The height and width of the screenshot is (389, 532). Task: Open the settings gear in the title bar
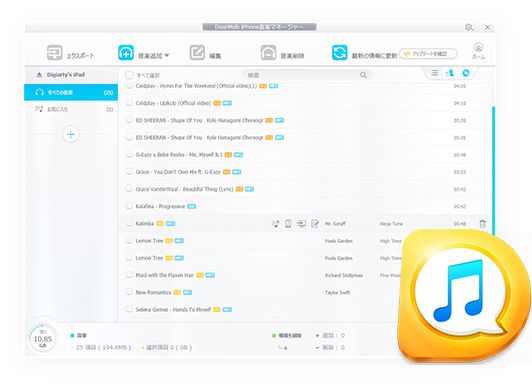pyautogui.click(x=469, y=27)
